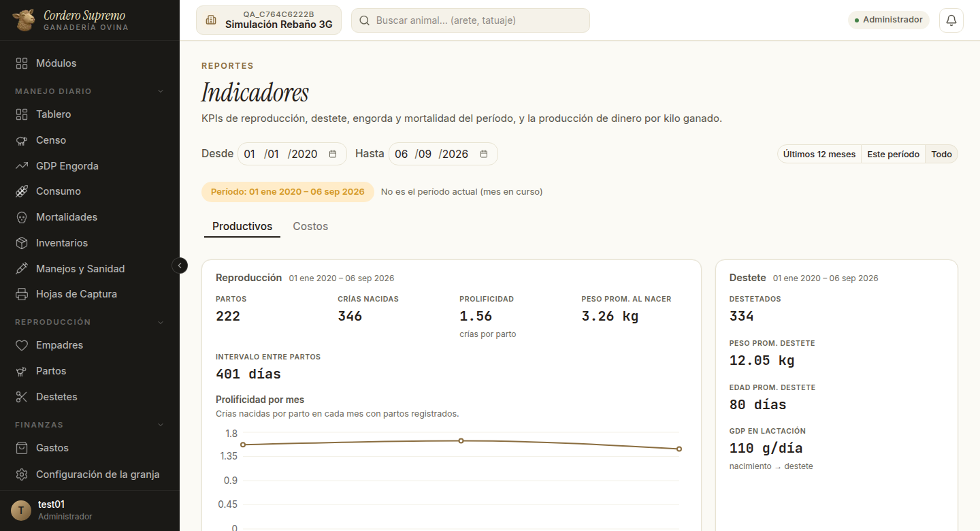Click the Buscar animal search field
This screenshot has height=531, width=980.
[470, 20]
